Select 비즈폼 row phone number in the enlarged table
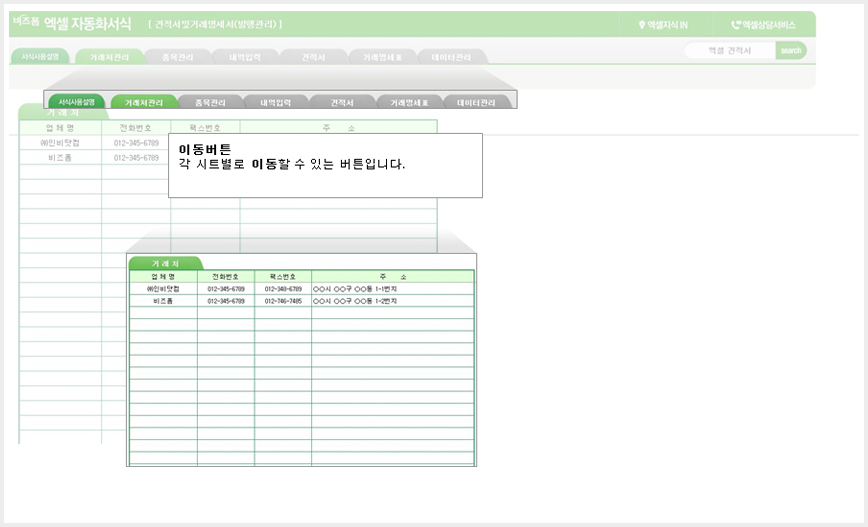The image size is (868, 527). point(226,301)
